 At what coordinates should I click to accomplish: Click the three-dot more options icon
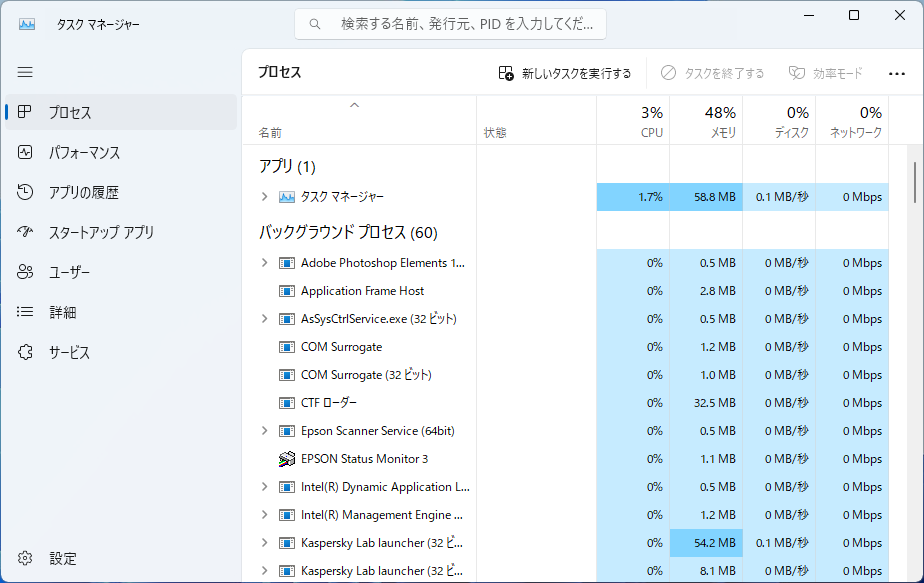[x=896, y=74]
